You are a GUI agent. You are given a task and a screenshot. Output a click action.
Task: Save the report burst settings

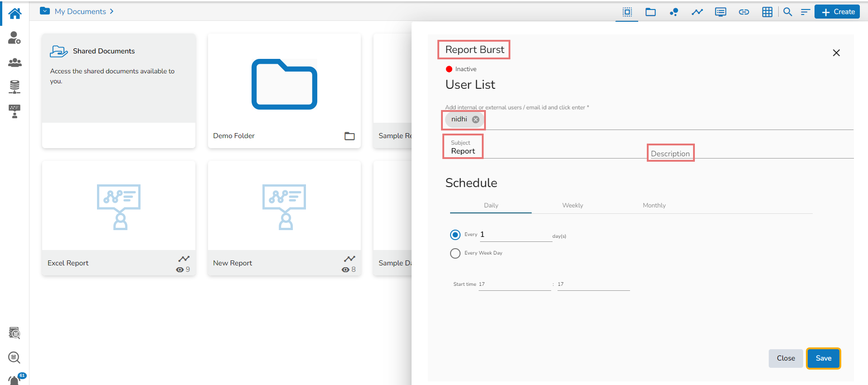click(x=823, y=358)
